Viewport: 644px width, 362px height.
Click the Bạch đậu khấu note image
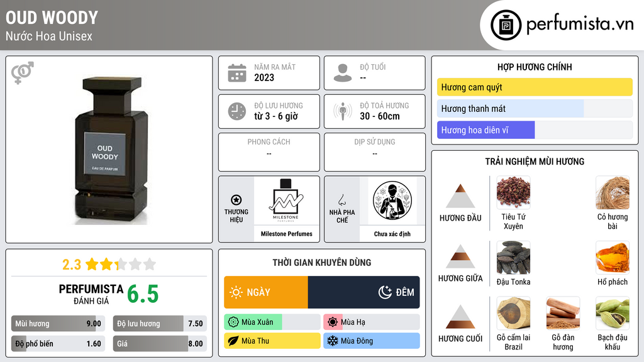(613, 313)
